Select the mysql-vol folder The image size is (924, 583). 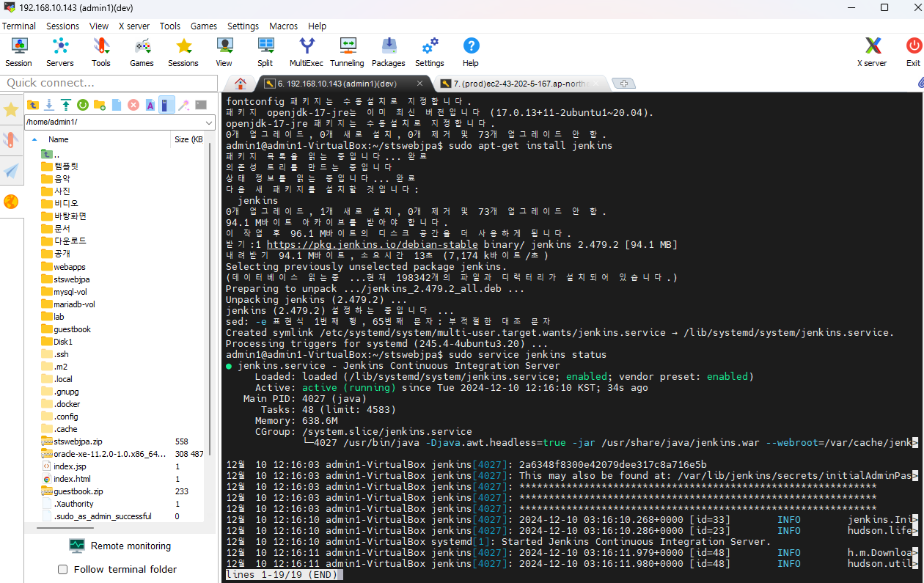(70, 292)
